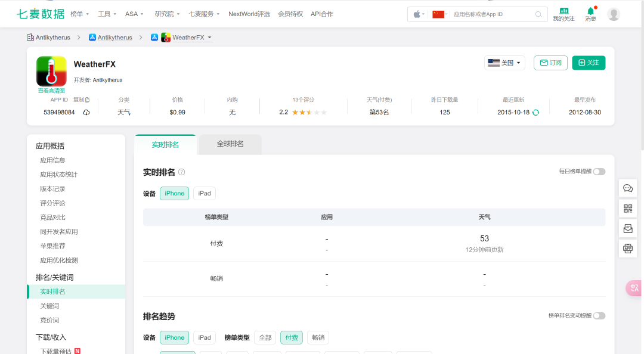Select 付费 chart type filter

click(292, 337)
